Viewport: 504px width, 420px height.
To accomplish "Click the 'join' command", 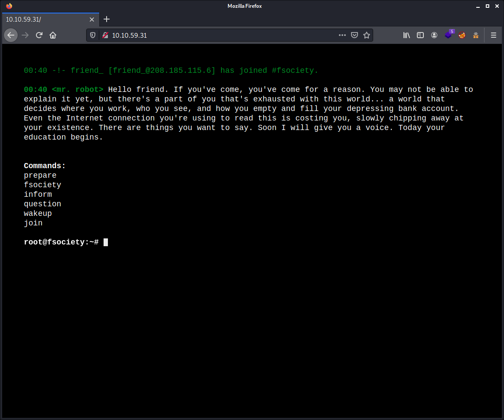I will [x=33, y=223].
